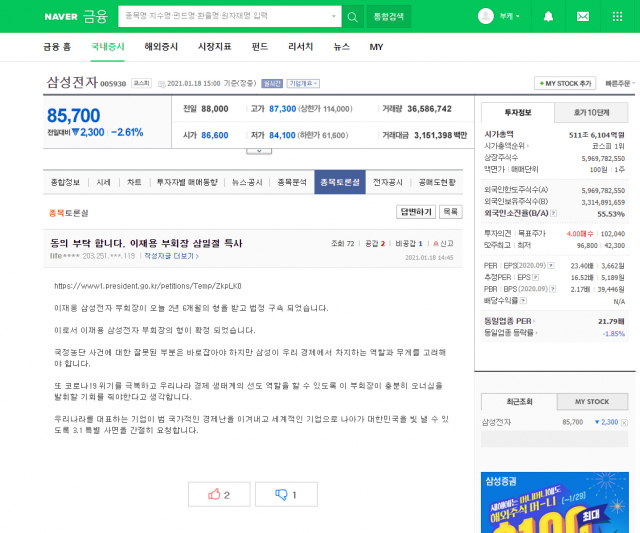
Task: Expand the price details chevron
Action: pos(259,151)
